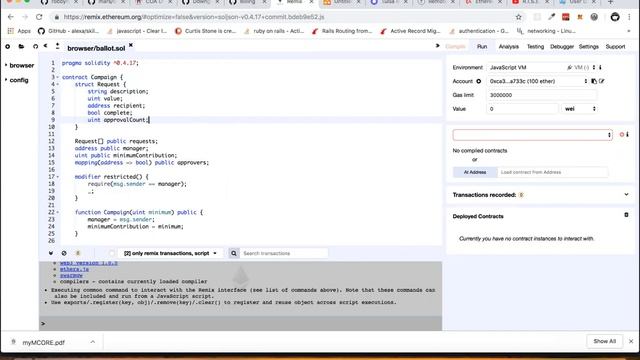Image resolution: width=640 pixels, height=360 pixels.
Task: Expand the browser folder in file explorer
Action: pyautogui.click(x=19, y=65)
